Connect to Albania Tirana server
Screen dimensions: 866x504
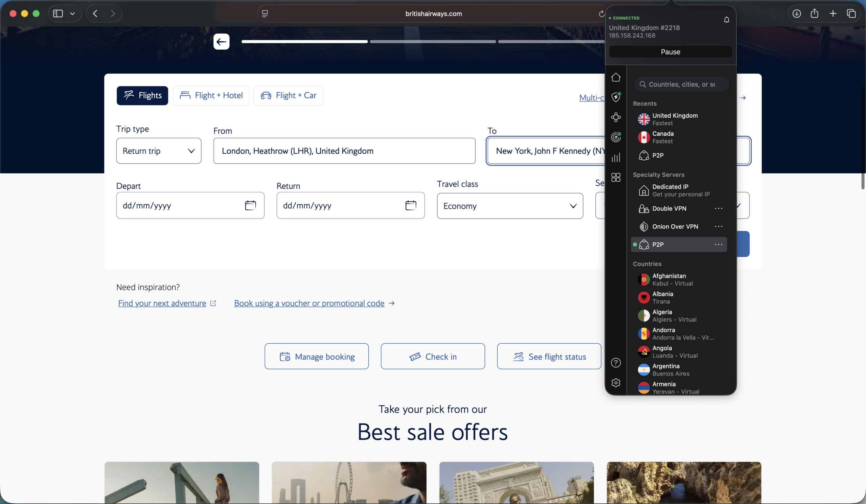coord(679,298)
